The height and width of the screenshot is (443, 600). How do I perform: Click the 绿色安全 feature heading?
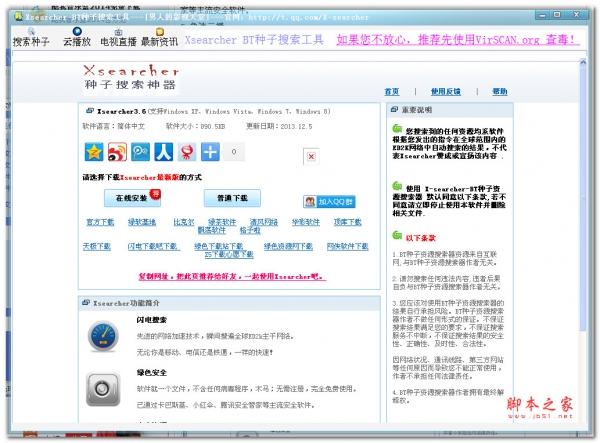(152, 372)
